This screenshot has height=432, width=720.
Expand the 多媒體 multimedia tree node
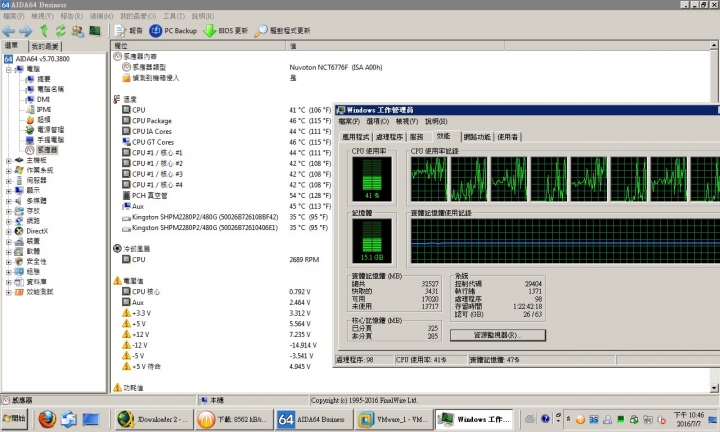coord(9,201)
